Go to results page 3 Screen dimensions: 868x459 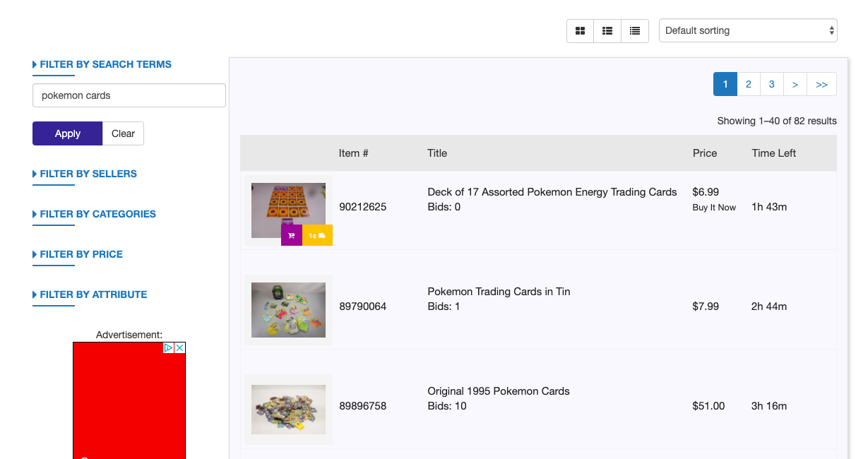tap(771, 84)
